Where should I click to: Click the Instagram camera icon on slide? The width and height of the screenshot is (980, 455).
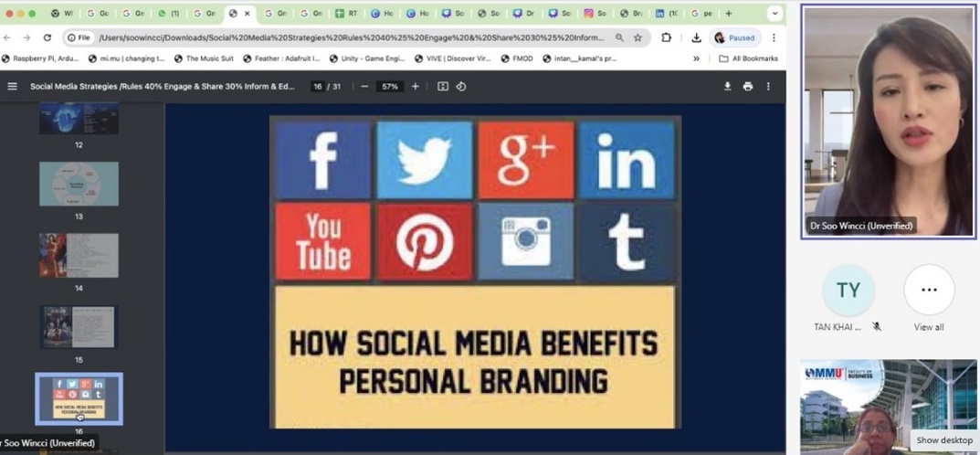(526, 241)
